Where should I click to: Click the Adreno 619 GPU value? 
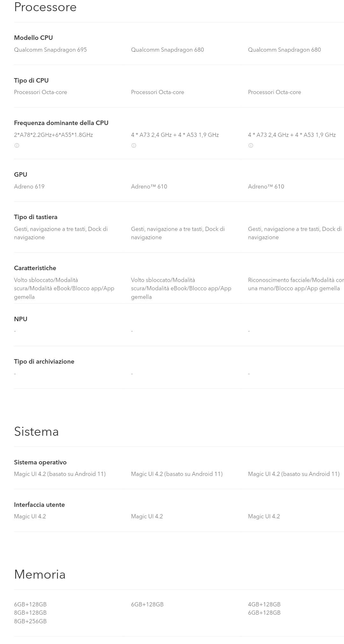(29, 187)
